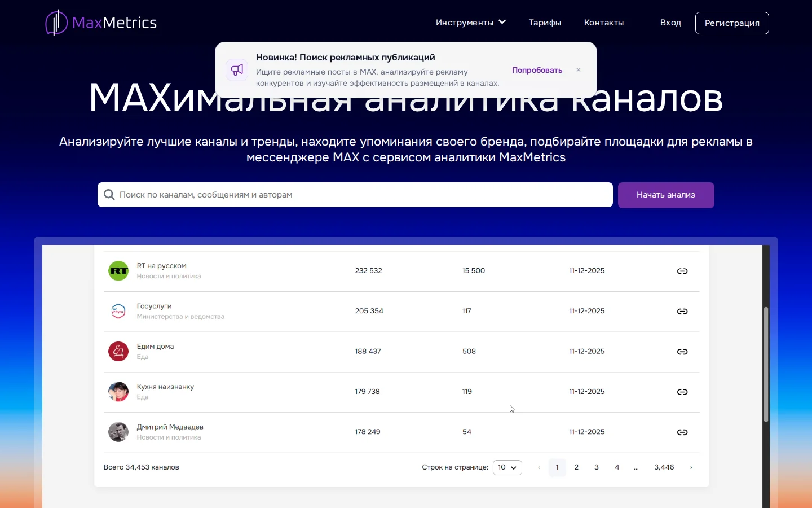Click Министерства и ведомства category text
The height and width of the screenshot is (508, 812).
coord(181,317)
